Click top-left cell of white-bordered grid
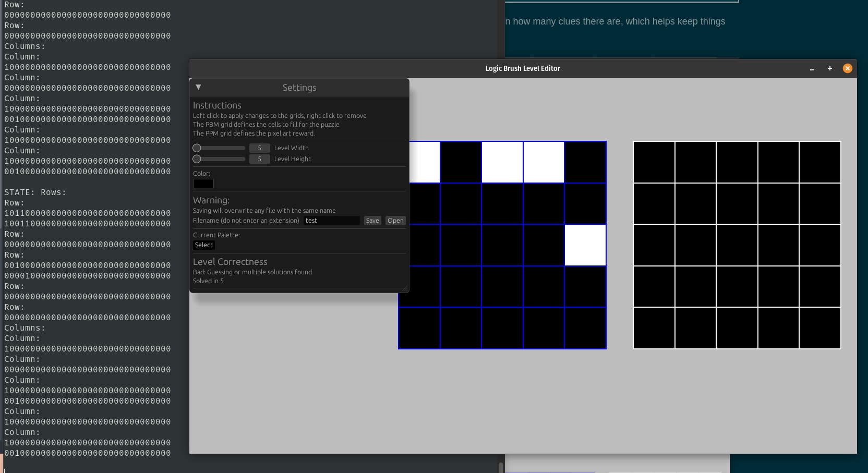Image resolution: width=868 pixels, height=473 pixels. tap(654, 162)
